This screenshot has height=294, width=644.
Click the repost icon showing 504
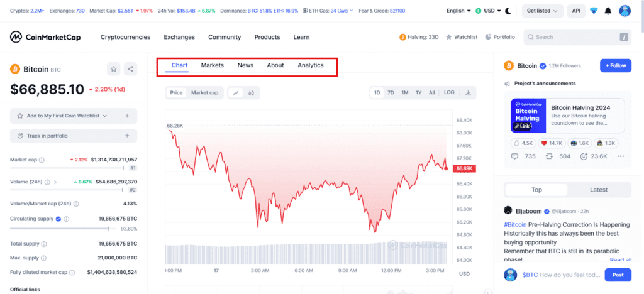coord(548,156)
